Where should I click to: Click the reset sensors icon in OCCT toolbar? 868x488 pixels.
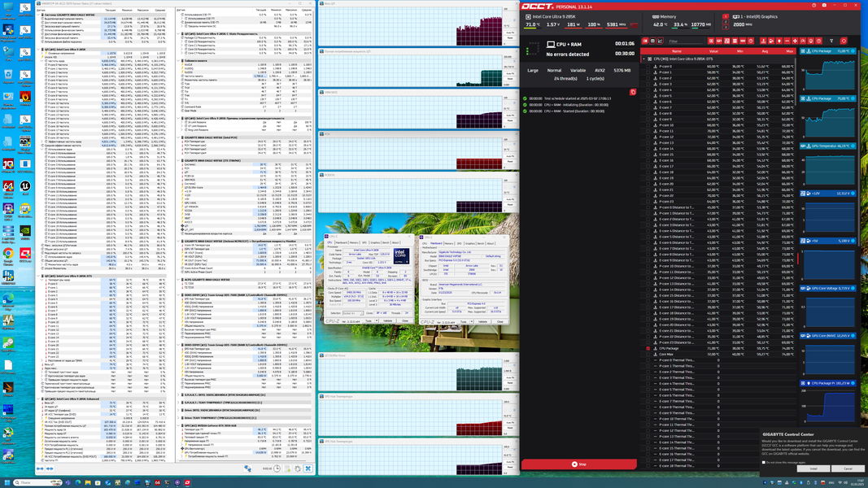tap(844, 41)
